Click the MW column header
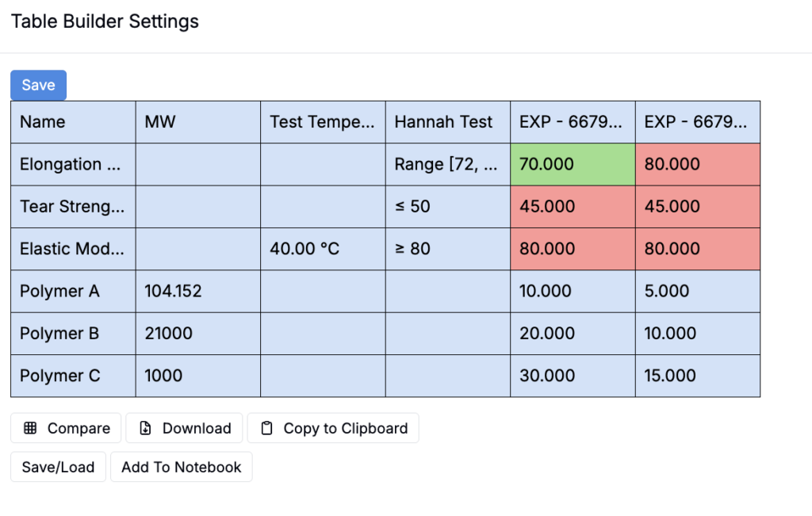 click(197, 122)
